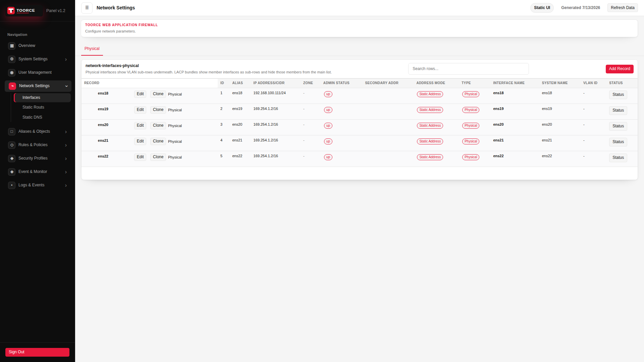This screenshot has height=362, width=644.
Task: Click the ADMIN STATUS column header
Action: 336,83
